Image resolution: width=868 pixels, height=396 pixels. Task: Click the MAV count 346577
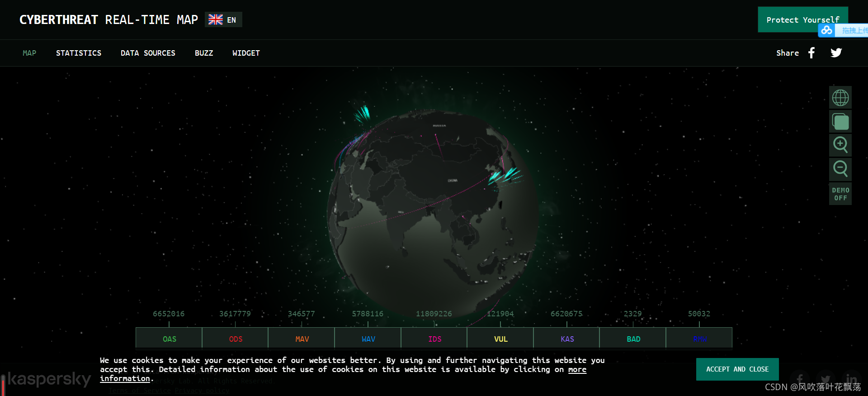[302, 314]
